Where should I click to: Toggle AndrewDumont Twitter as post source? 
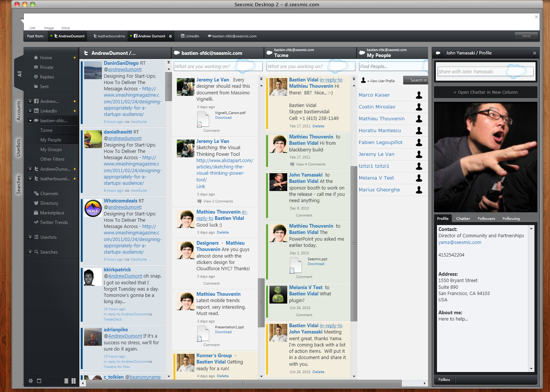pos(67,36)
